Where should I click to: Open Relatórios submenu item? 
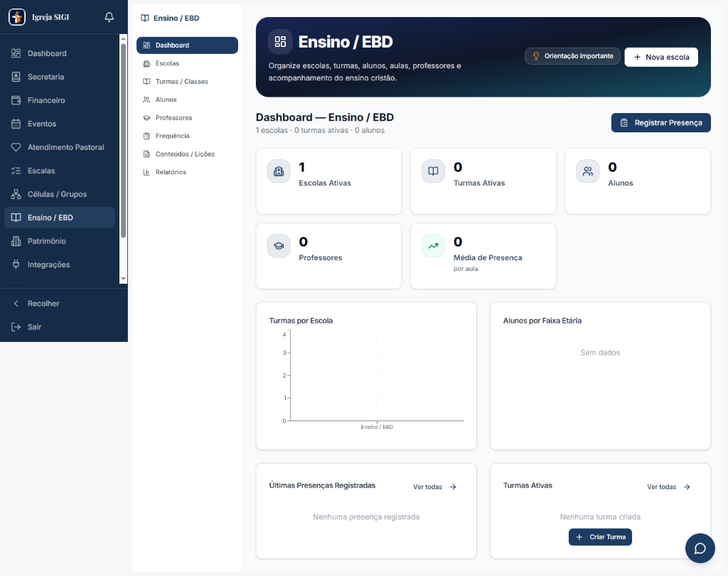(187, 172)
